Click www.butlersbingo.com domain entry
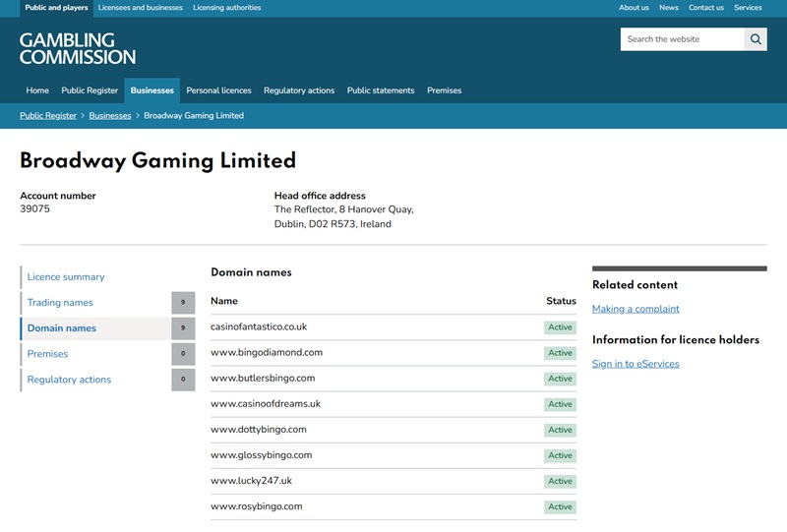Screen dimensions: 787x532 coord(263,378)
